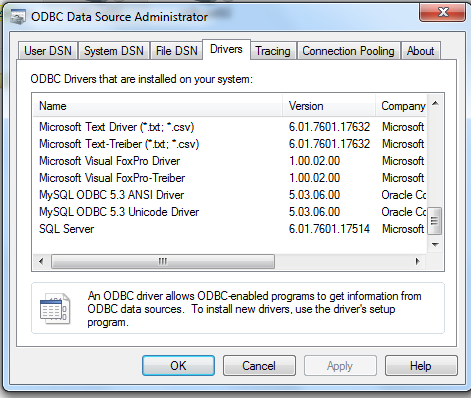
Task: Open the System DSN tab
Action: [x=114, y=51]
